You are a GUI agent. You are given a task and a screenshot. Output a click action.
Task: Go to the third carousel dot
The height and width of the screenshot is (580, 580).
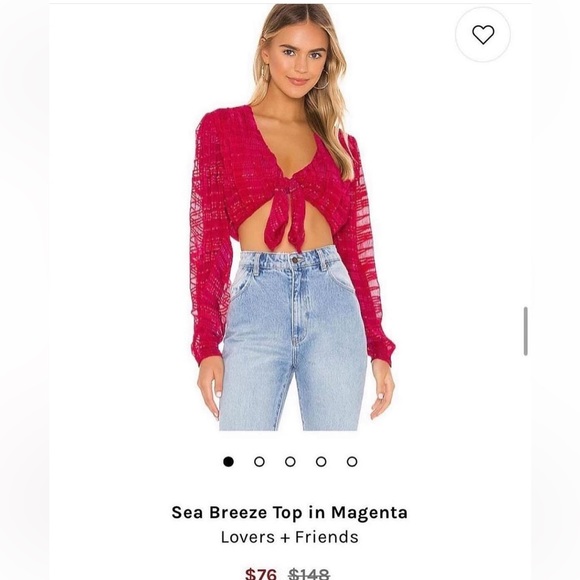[290, 462]
